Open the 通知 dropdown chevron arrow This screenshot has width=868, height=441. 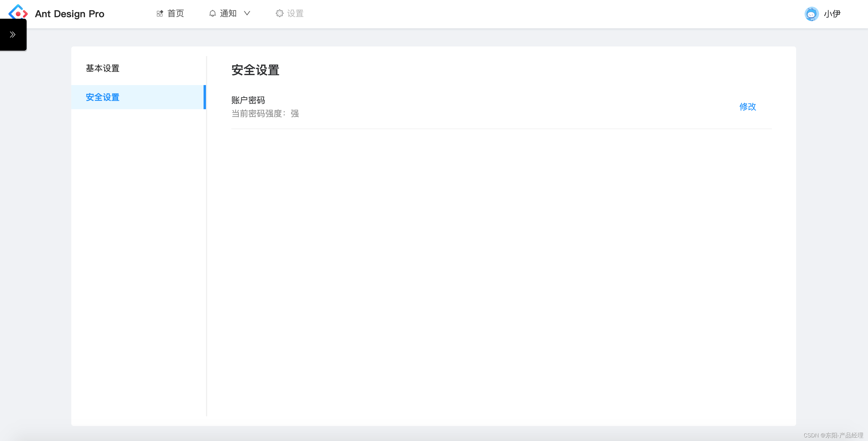click(247, 14)
